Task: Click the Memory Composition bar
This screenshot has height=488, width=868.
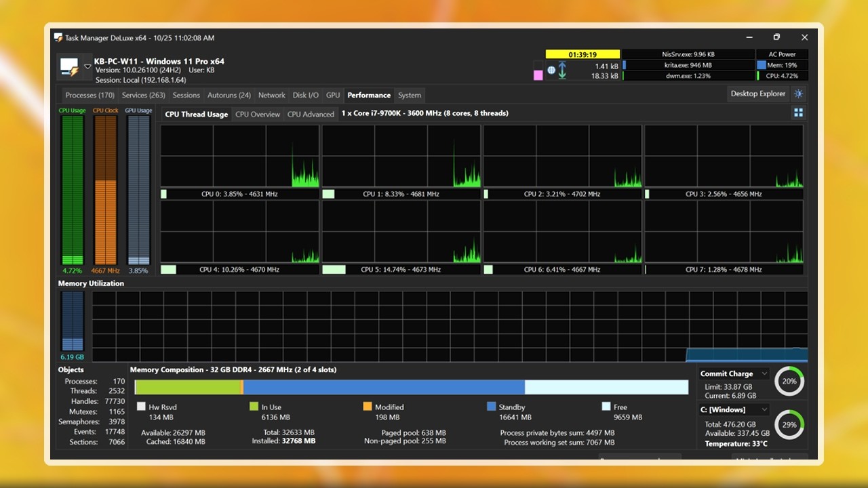Action: 412,387
